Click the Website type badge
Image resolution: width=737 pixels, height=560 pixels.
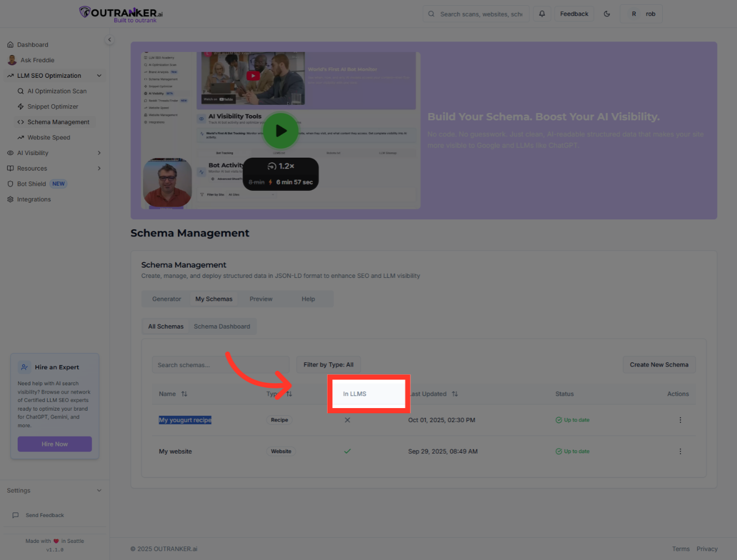pyautogui.click(x=281, y=452)
